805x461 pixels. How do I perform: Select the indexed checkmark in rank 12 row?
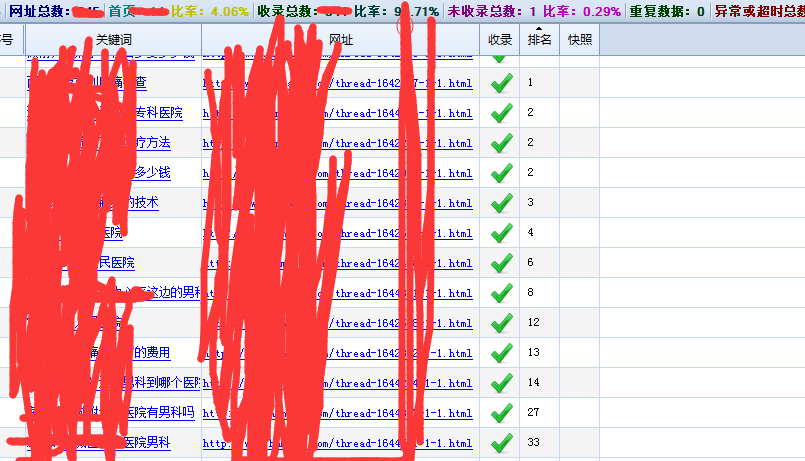click(501, 323)
